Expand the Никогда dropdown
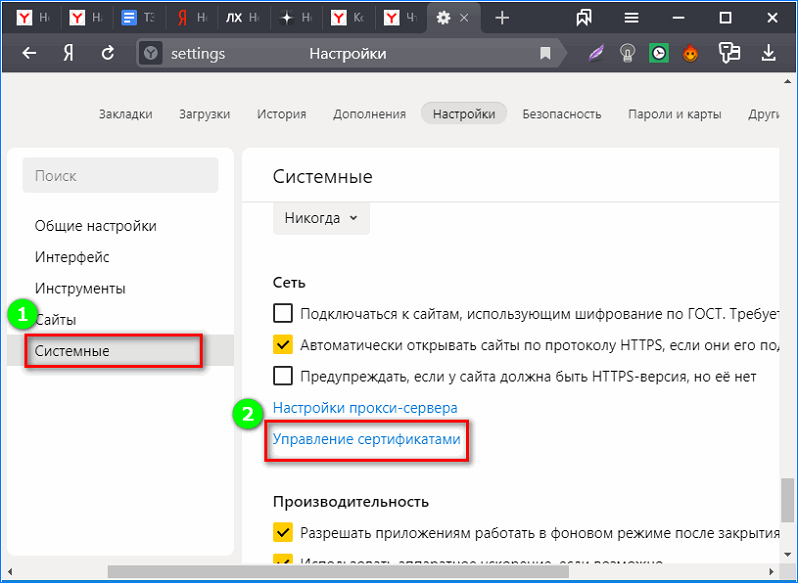 click(x=321, y=218)
